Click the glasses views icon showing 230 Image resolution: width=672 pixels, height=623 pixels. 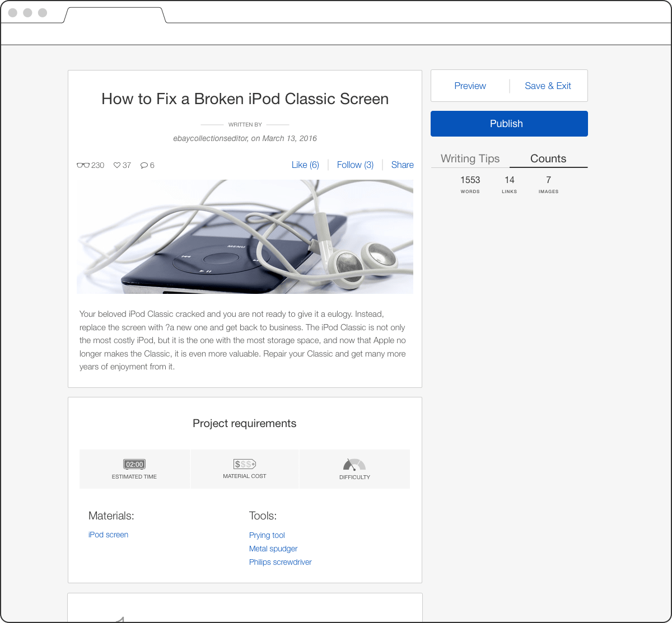tap(83, 165)
